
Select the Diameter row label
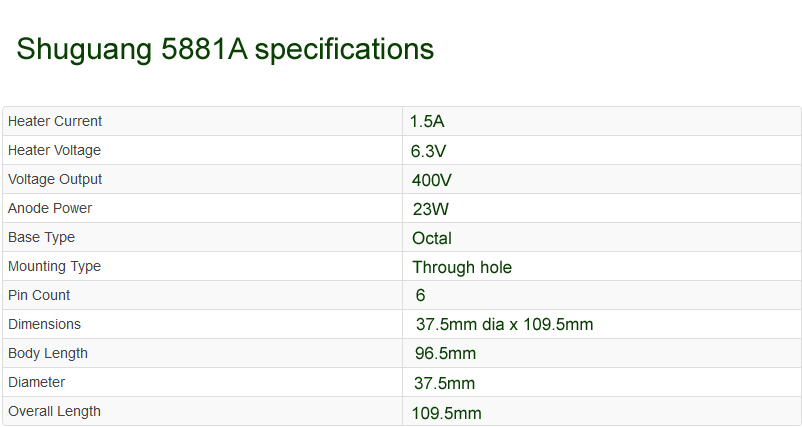pos(36,382)
